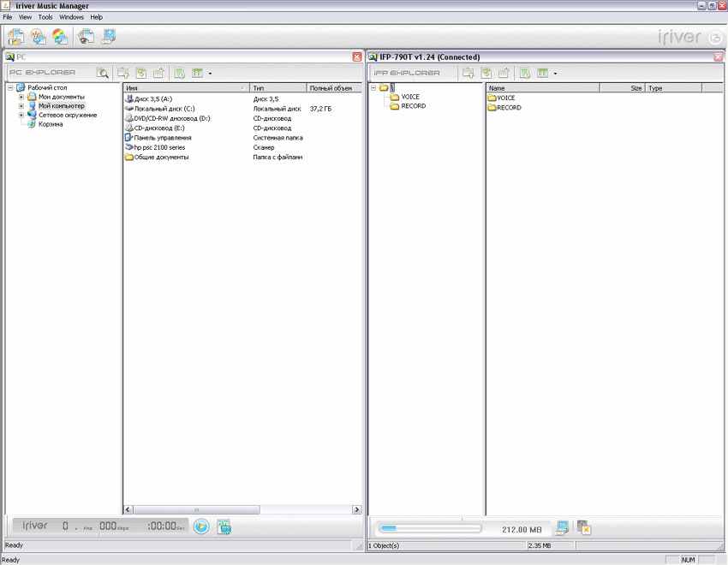Click the green refresh icon in the IFP Explorer toolbar
The height and width of the screenshot is (565, 728).
coord(486,73)
